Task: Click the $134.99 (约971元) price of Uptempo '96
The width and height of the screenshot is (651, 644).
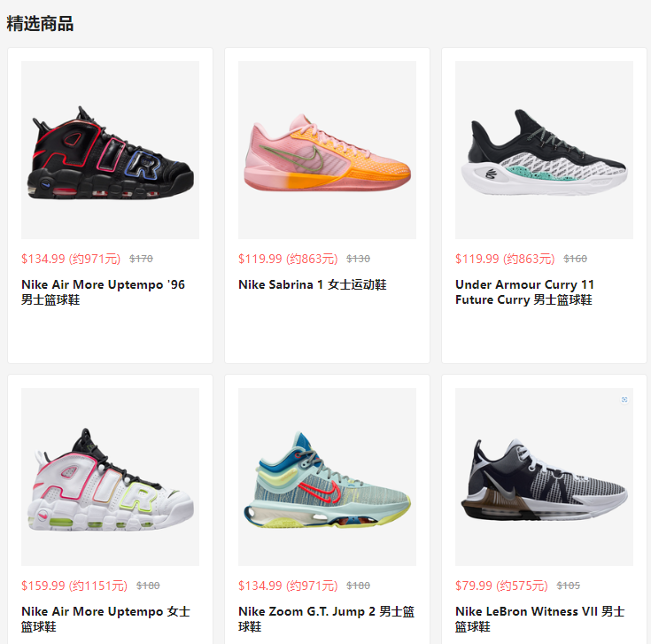Action: pyautogui.click(x=71, y=259)
